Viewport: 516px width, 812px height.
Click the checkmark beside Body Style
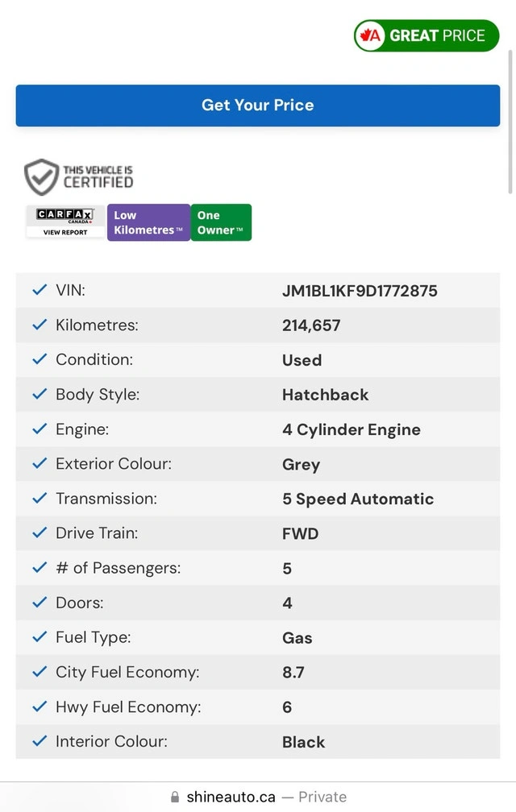pyautogui.click(x=39, y=394)
